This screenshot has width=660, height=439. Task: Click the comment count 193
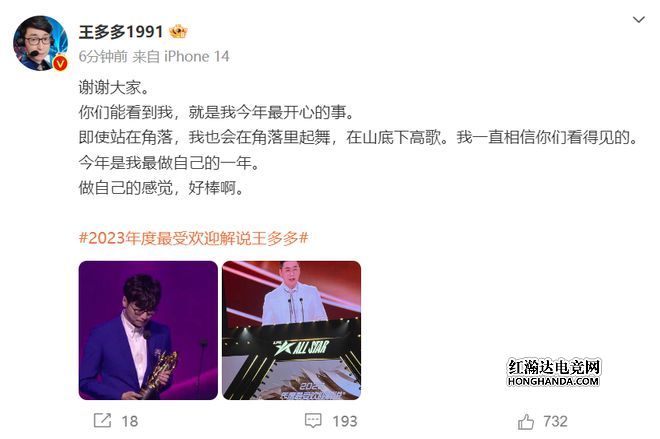click(x=345, y=421)
